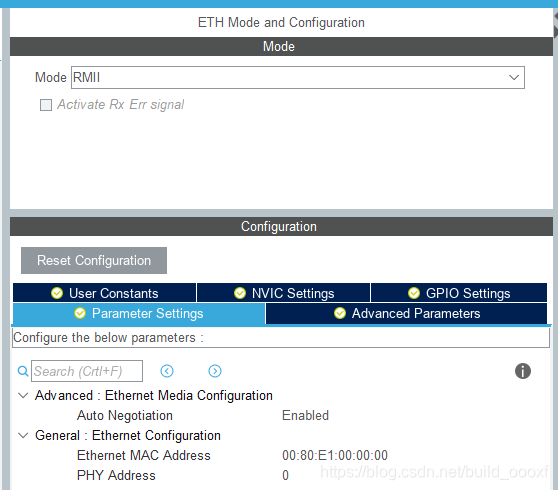
Task: Click the green check icon on NVIC Settings
Action: point(240,293)
